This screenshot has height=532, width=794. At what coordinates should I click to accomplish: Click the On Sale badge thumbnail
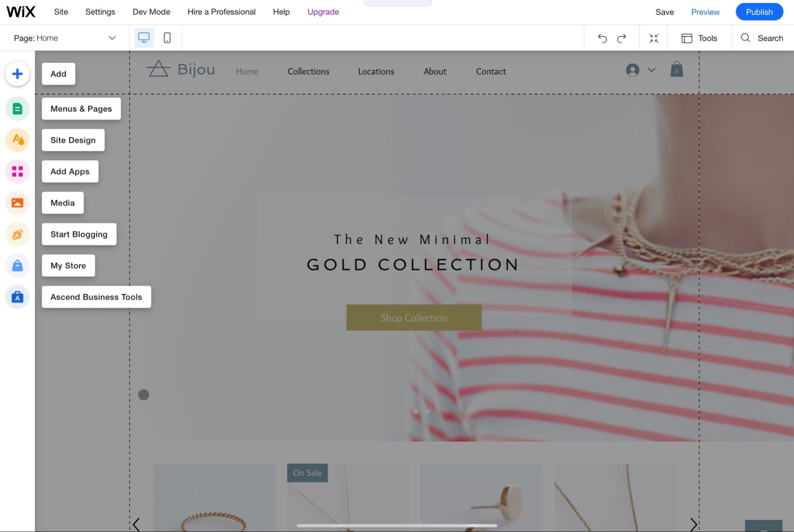pyautogui.click(x=307, y=472)
